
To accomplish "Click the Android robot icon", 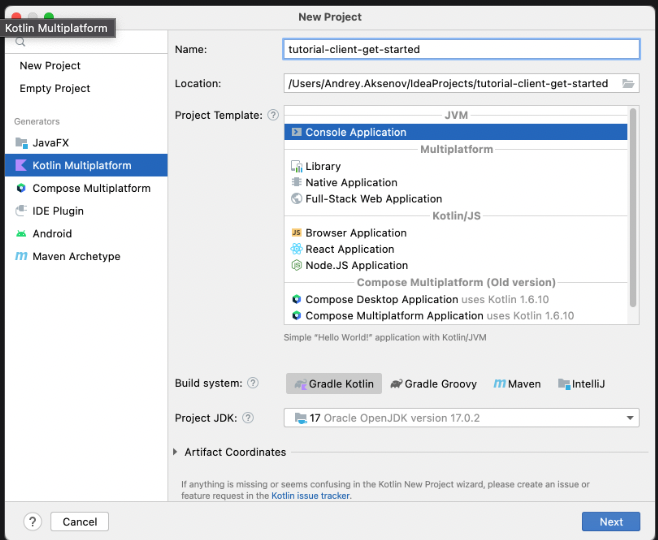I will tap(21, 234).
